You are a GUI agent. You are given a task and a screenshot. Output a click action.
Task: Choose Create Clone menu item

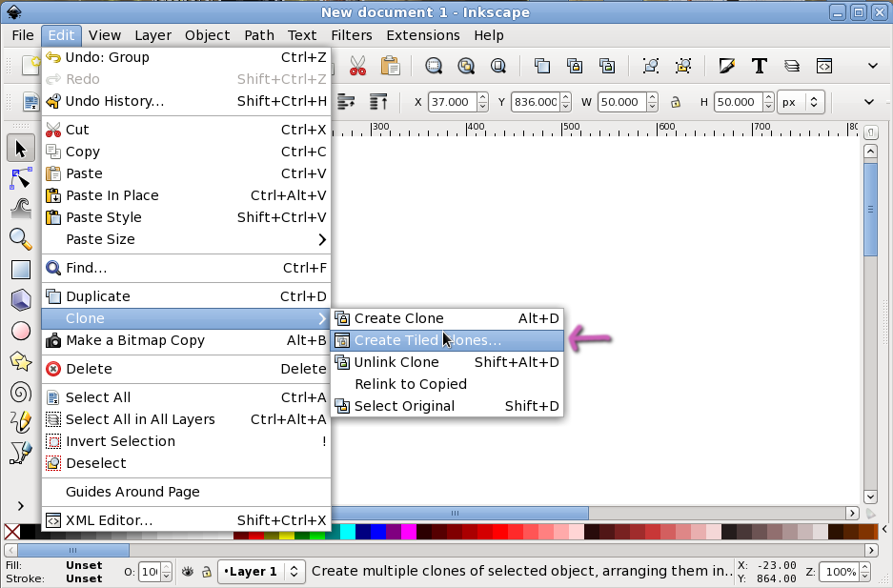tap(447, 318)
